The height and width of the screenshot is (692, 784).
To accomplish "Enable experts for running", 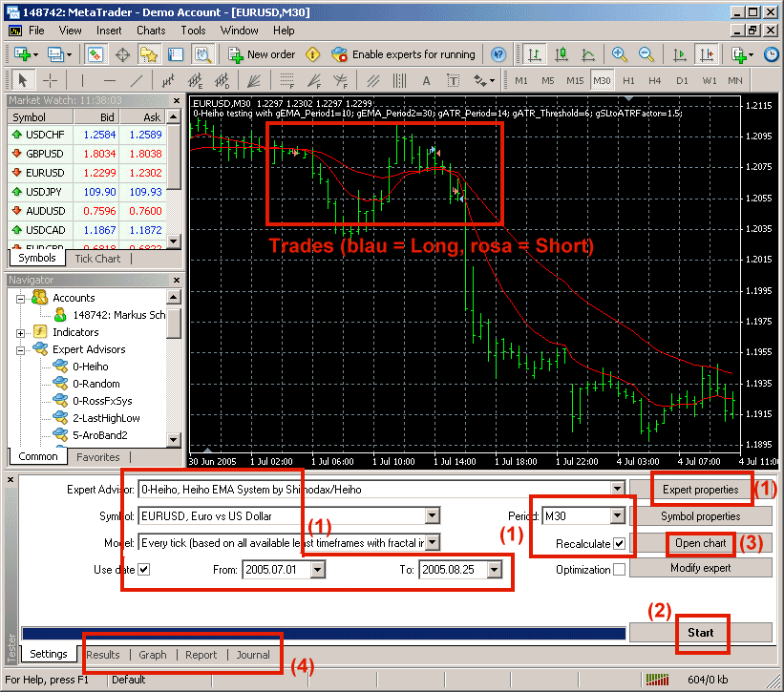I will tap(402, 54).
